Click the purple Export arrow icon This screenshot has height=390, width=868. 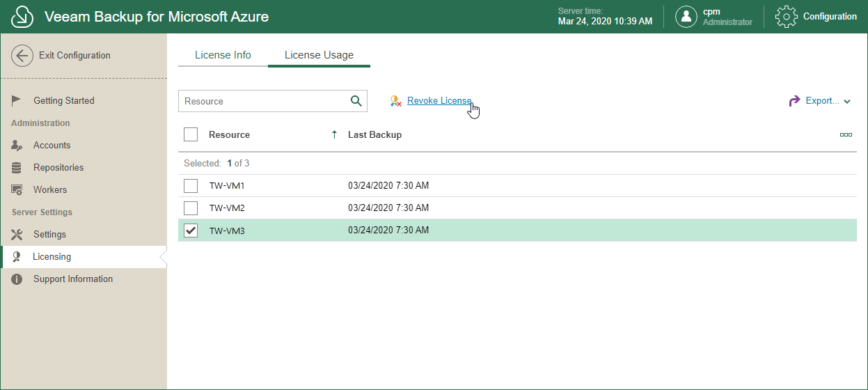[794, 101]
